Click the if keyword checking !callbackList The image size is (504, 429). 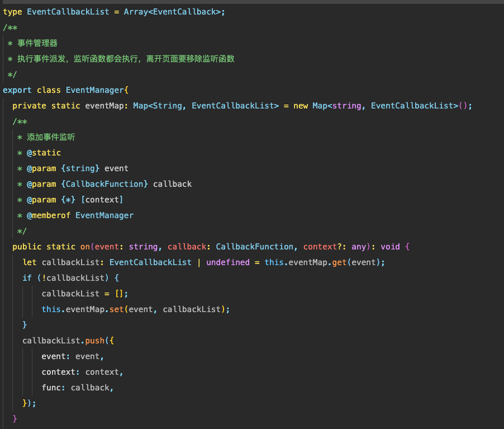[x=27, y=278]
